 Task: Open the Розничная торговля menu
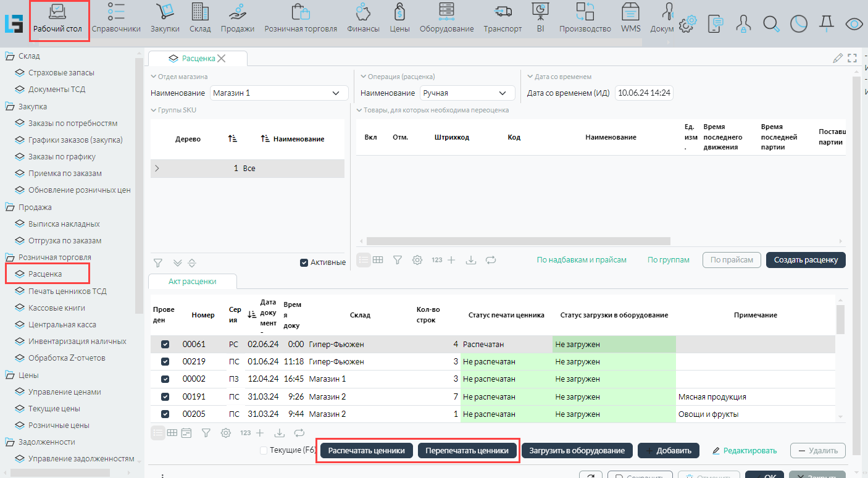click(301, 18)
